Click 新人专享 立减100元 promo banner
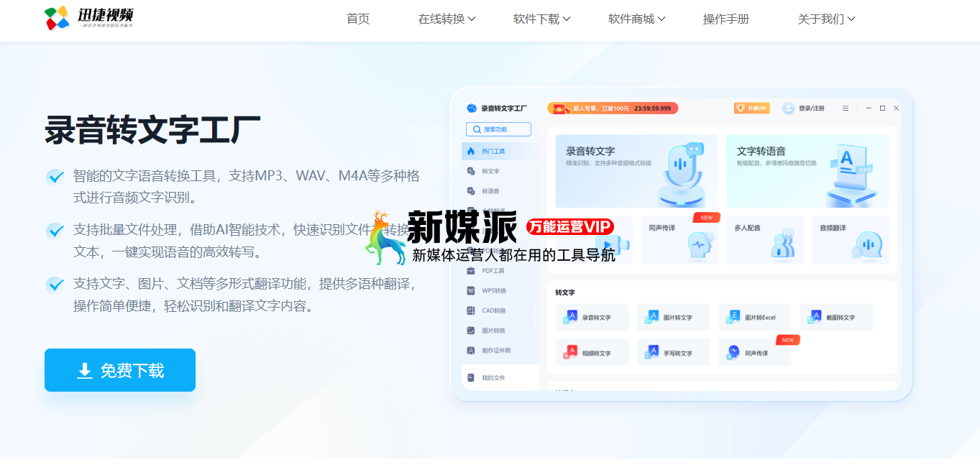 click(x=613, y=109)
